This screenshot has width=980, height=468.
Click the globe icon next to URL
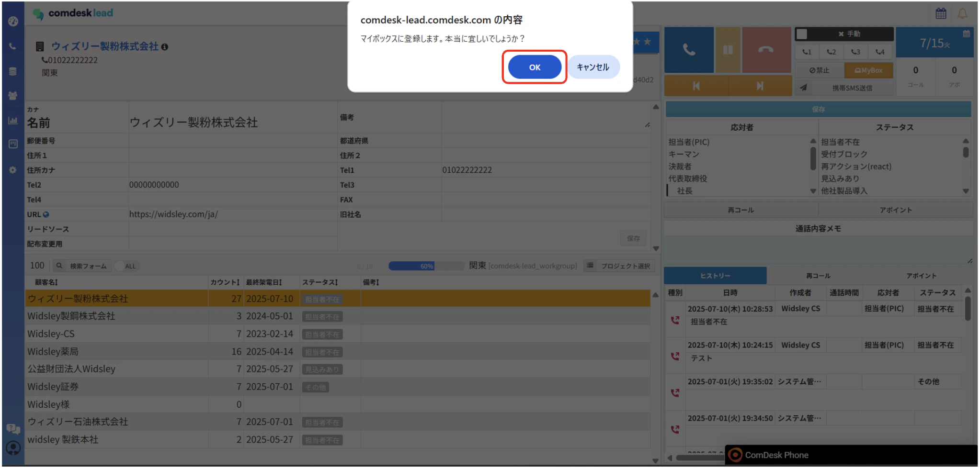tap(46, 214)
